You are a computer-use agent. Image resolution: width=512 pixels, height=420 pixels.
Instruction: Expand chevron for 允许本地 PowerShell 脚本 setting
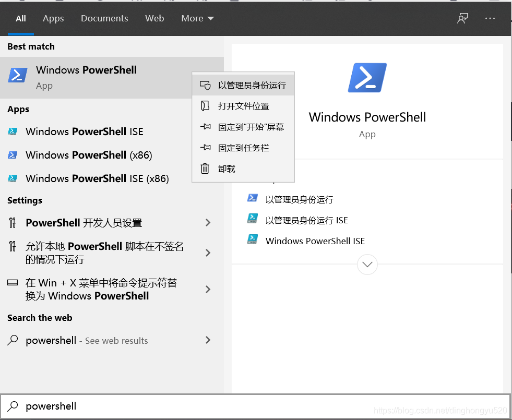(x=208, y=253)
